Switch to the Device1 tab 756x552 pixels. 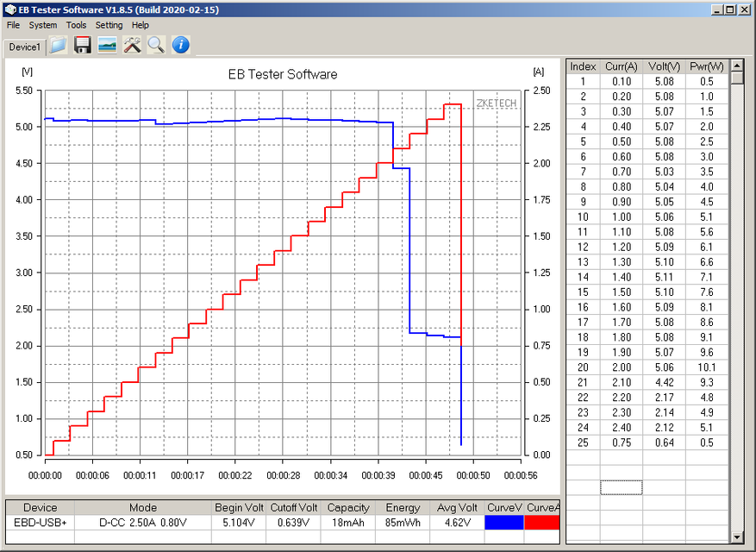pos(24,47)
